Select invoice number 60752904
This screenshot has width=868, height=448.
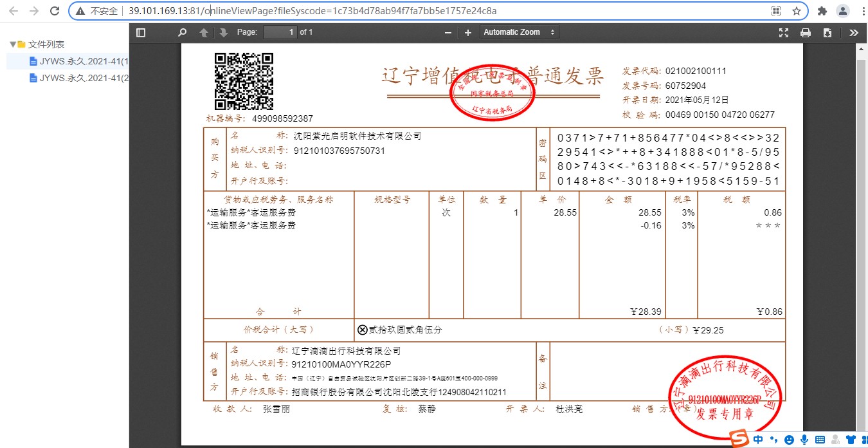coord(685,86)
